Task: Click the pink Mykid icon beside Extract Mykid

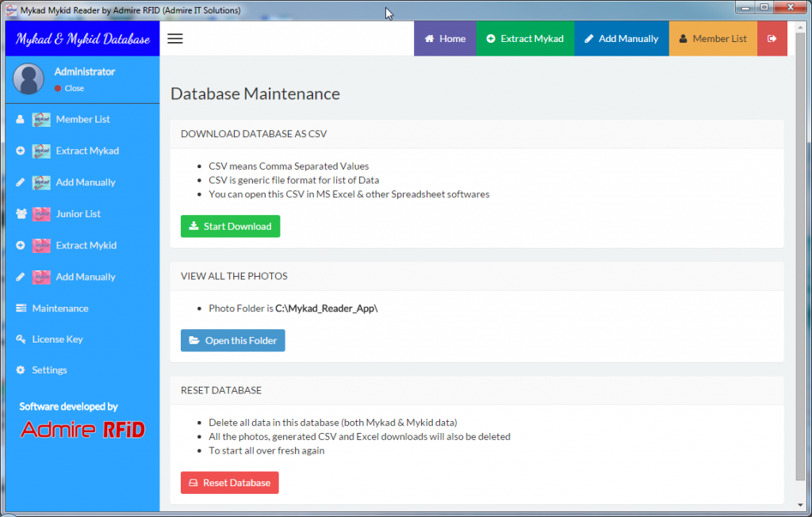Action: point(41,246)
